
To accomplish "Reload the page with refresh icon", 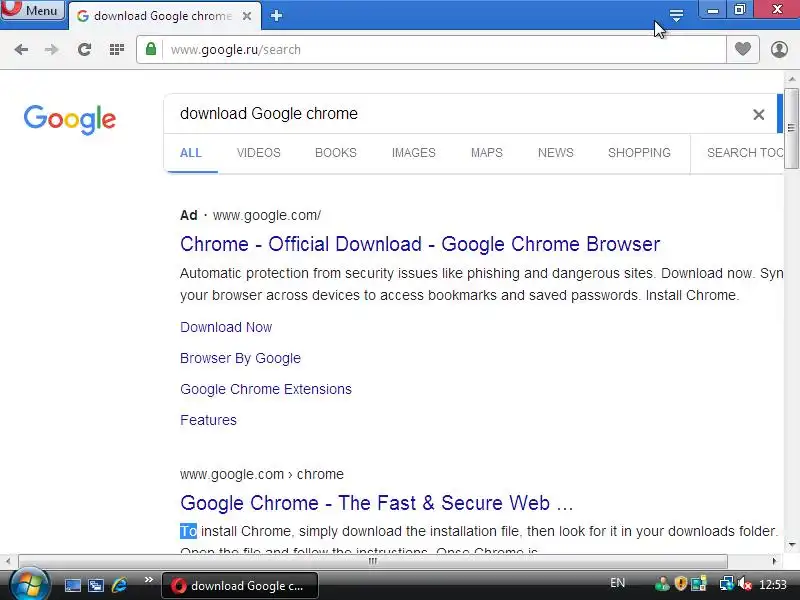I will [84, 49].
